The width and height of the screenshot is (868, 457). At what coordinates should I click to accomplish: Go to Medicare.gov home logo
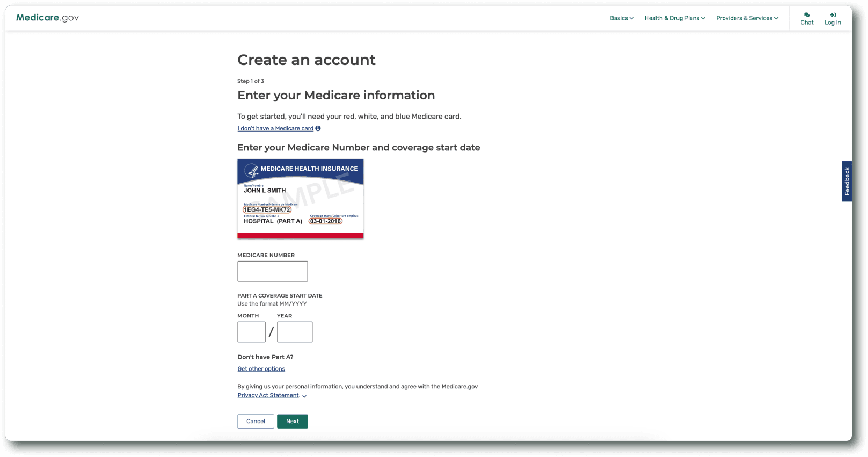click(x=47, y=18)
